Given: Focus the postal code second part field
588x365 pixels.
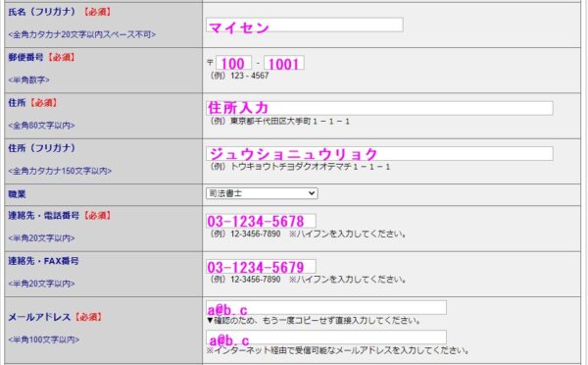Looking at the screenshot, I should (284, 63).
